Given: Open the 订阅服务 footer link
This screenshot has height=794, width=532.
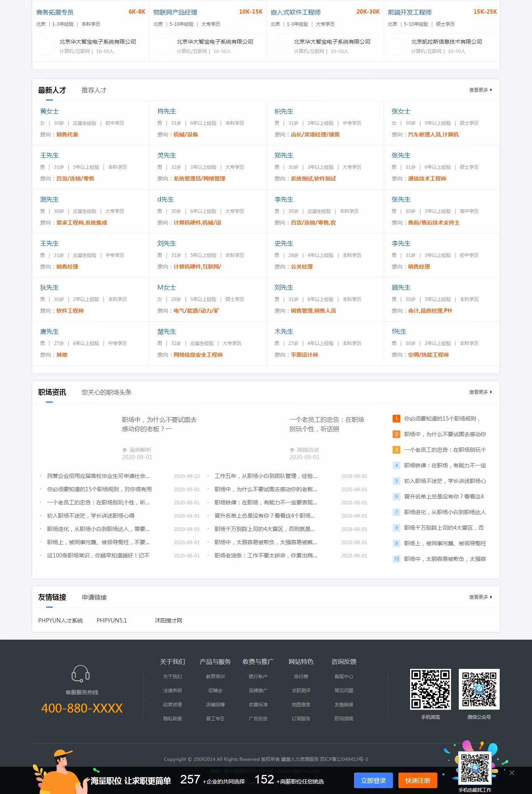Looking at the screenshot, I should (301, 719).
